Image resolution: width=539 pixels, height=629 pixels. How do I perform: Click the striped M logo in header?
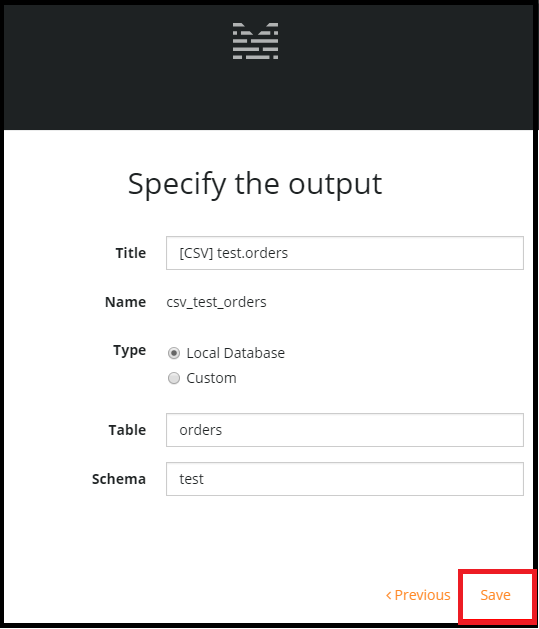click(x=255, y=41)
